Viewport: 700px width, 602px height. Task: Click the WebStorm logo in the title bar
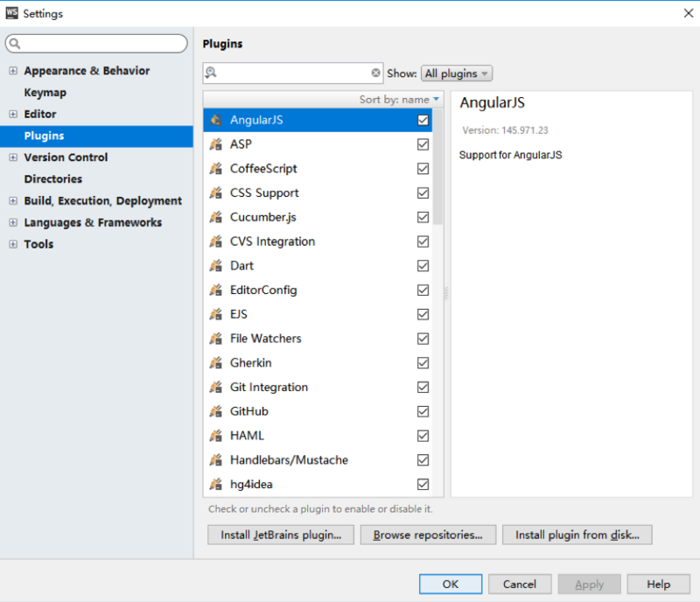coord(11,13)
